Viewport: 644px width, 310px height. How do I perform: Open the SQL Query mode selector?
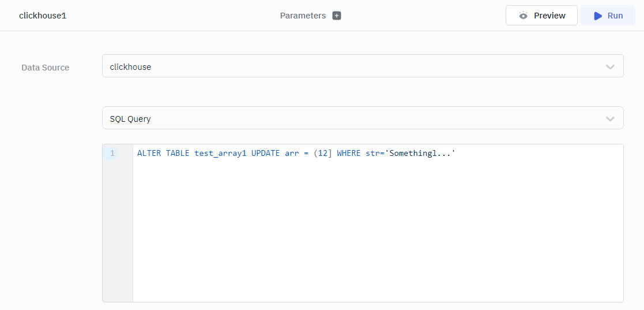point(346,119)
